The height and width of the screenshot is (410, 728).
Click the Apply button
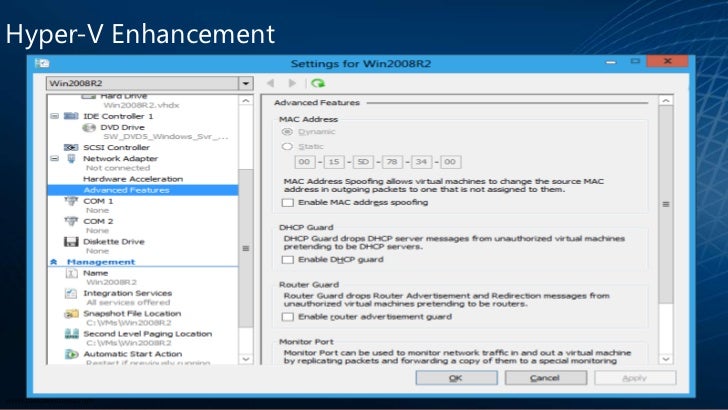click(x=635, y=378)
